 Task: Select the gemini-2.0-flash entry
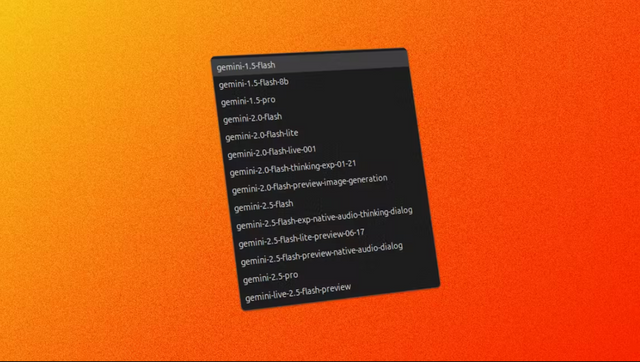[x=253, y=118]
